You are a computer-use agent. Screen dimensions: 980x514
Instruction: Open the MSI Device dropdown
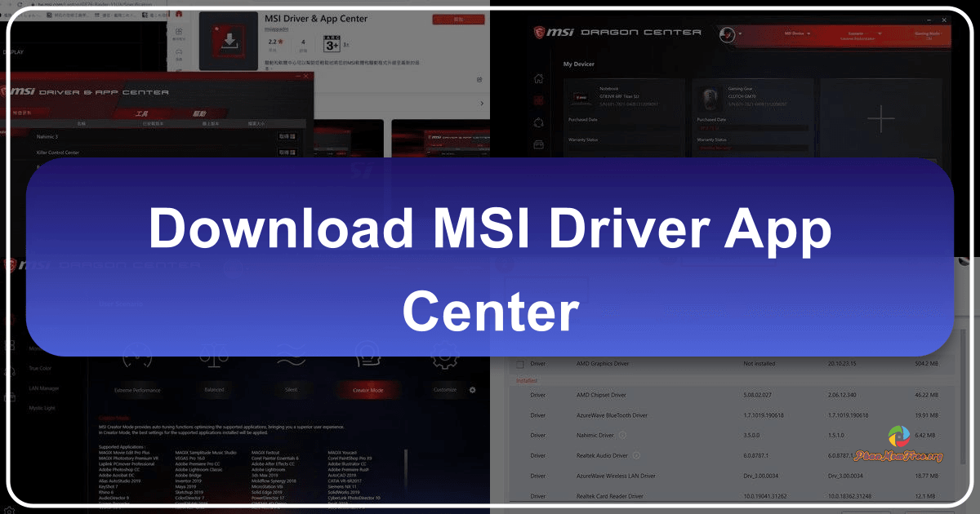click(796, 33)
